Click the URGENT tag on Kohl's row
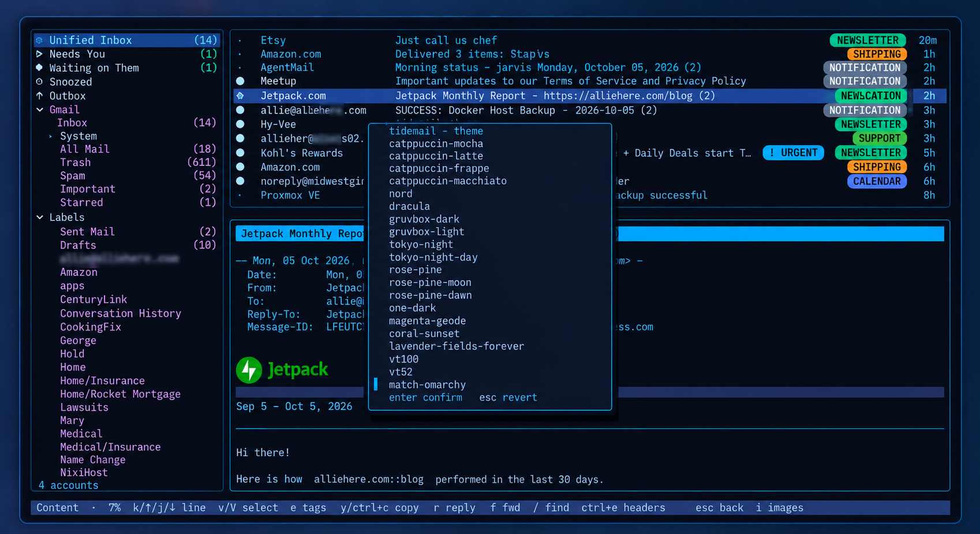The image size is (980, 534). tap(794, 153)
